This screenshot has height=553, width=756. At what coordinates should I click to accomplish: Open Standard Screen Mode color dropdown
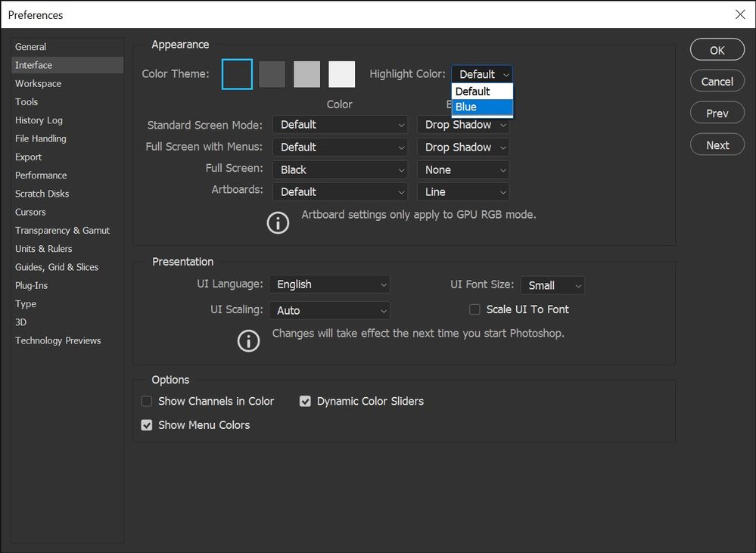point(341,125)
